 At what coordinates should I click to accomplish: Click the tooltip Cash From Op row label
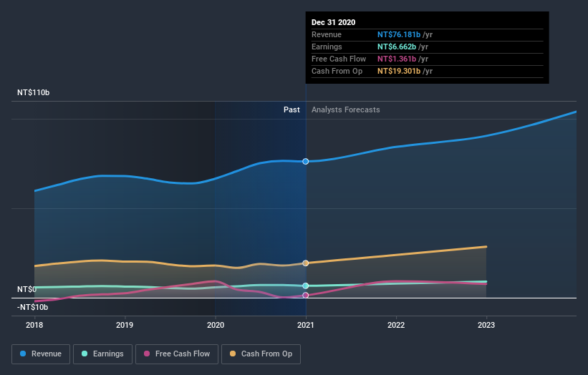337,71
